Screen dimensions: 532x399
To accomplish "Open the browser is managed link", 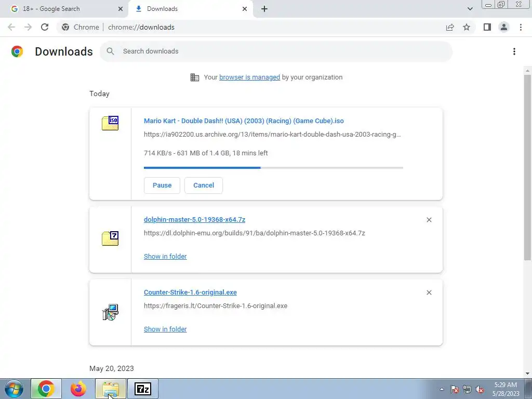I will (249, 77).
